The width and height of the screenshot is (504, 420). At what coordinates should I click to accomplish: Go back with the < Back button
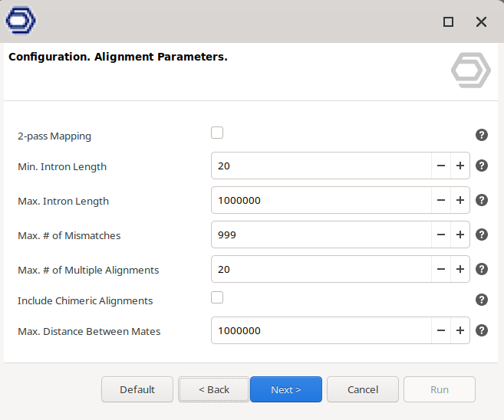(214, 389)
